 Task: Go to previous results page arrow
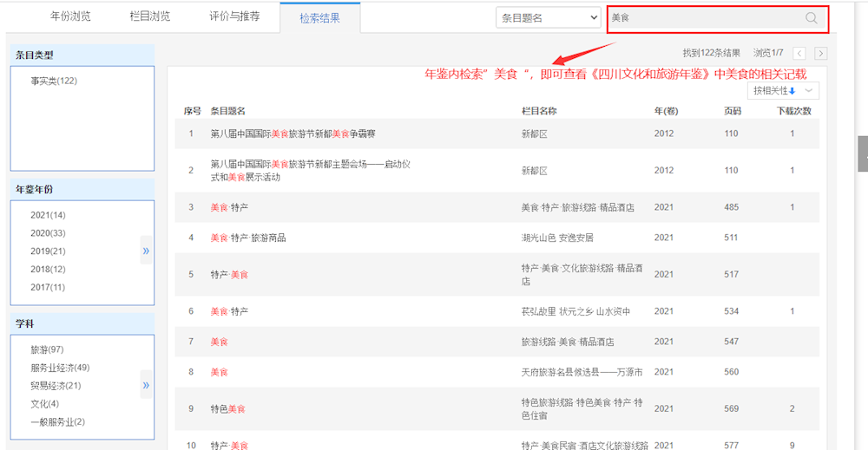click(799, 54)
